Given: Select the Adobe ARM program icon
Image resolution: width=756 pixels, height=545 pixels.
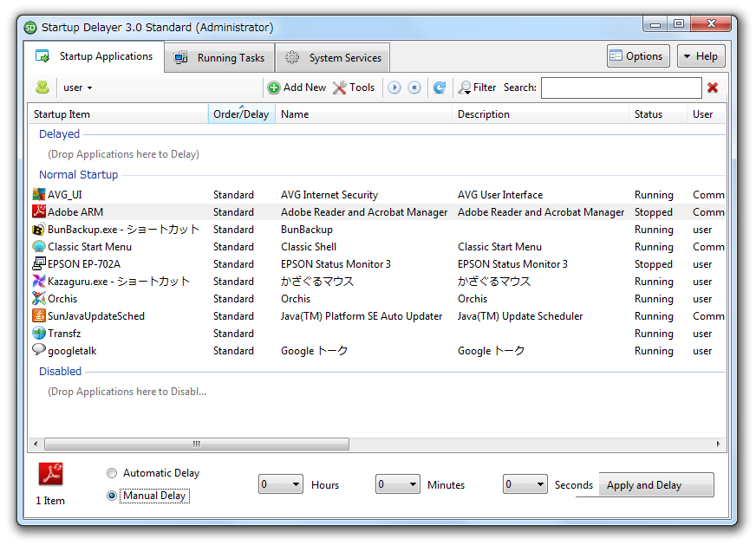Looking at the screenshot, I should click(x=38, y=211).
